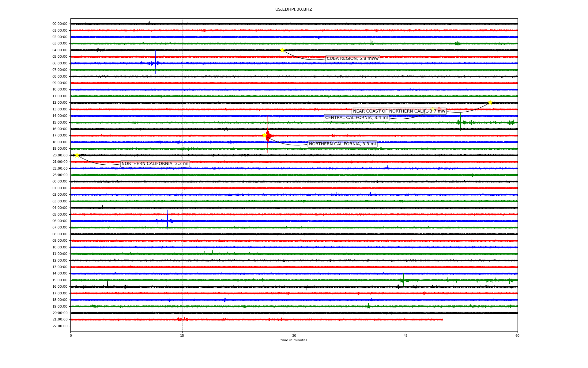588x368 pixels.
Task: Select the CUBA REGION, 5.8 mww label
Action: pos(352,59)
